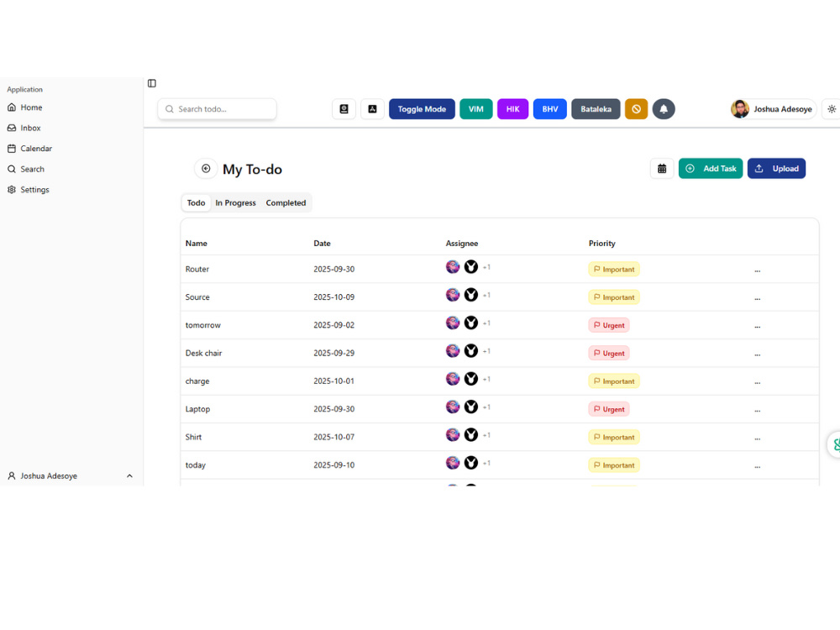This screenshot has height=630, width=840.
Task: Click the orange ban icon button
Action: (x=636, y=108)
